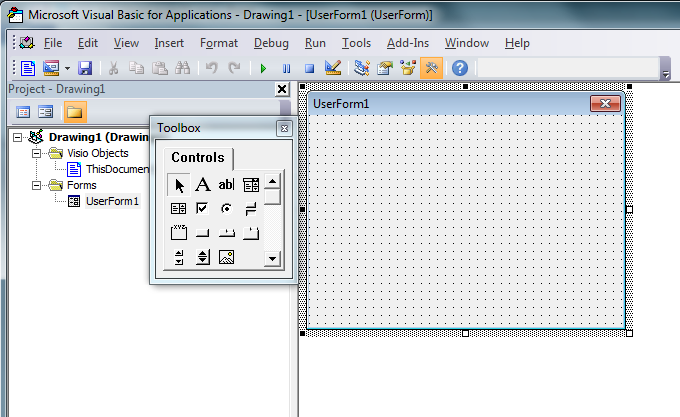Click the Copy icon in the toolbar
The height and width of the screenshot is (417, 680).
(x=137, y=68)
